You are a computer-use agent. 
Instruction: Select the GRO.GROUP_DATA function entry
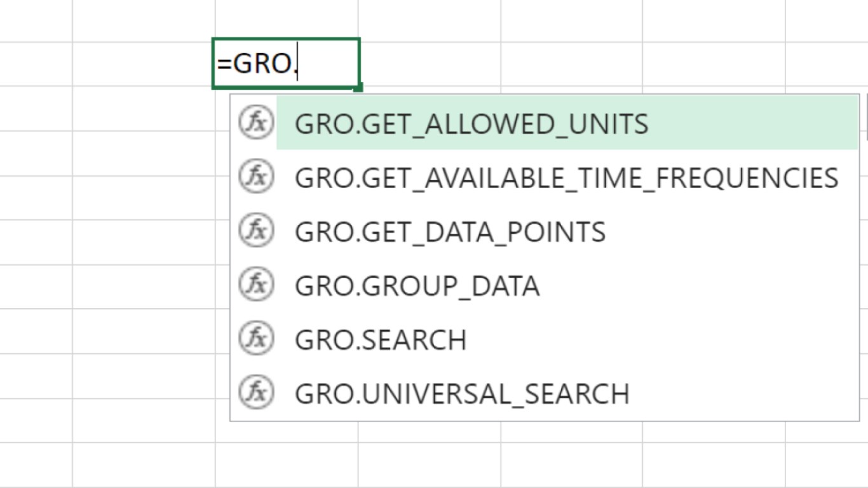point(417,286)
